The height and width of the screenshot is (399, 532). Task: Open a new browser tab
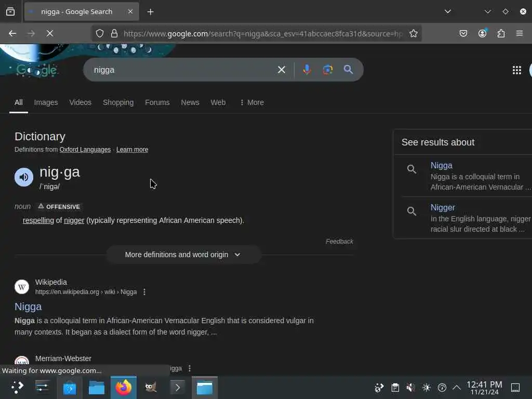click(150, 12)
